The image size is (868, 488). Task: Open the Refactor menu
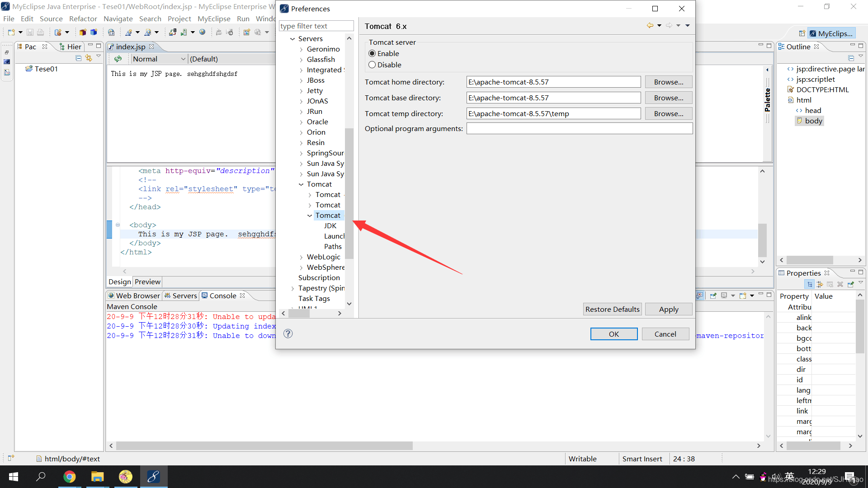tap(83, 19)
